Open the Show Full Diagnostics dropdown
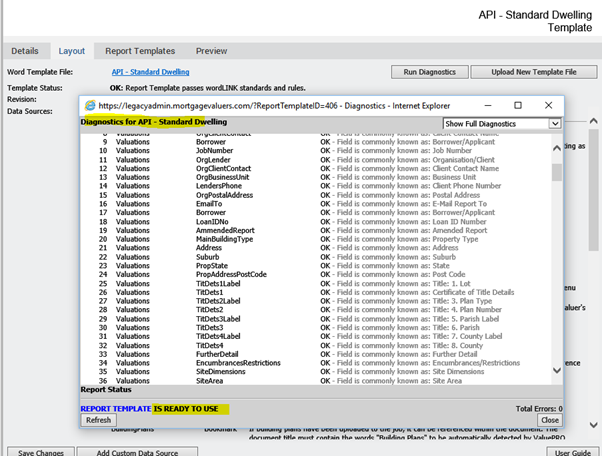 pyautogui.click(x=502, y=124)
